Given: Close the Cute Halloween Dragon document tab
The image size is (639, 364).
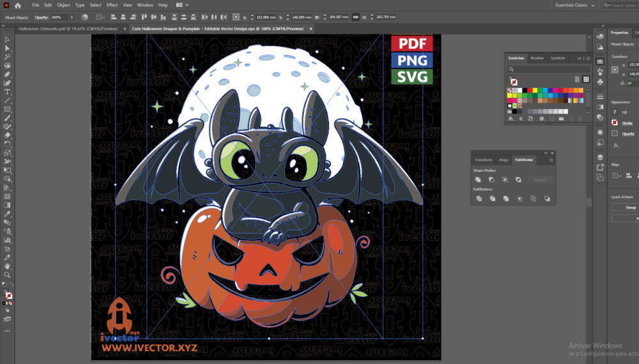Looking at the screenshot, I should [311, 29].
